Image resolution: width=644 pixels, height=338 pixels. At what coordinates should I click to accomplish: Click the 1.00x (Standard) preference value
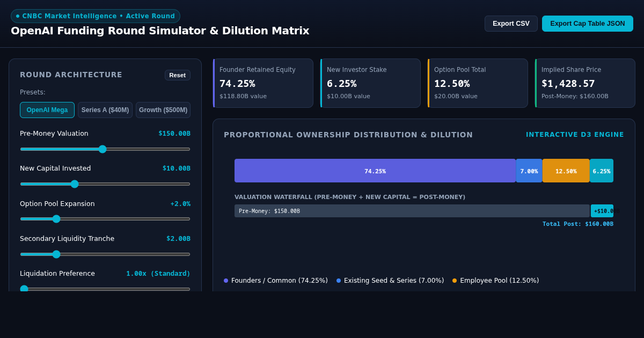(158, 274)
